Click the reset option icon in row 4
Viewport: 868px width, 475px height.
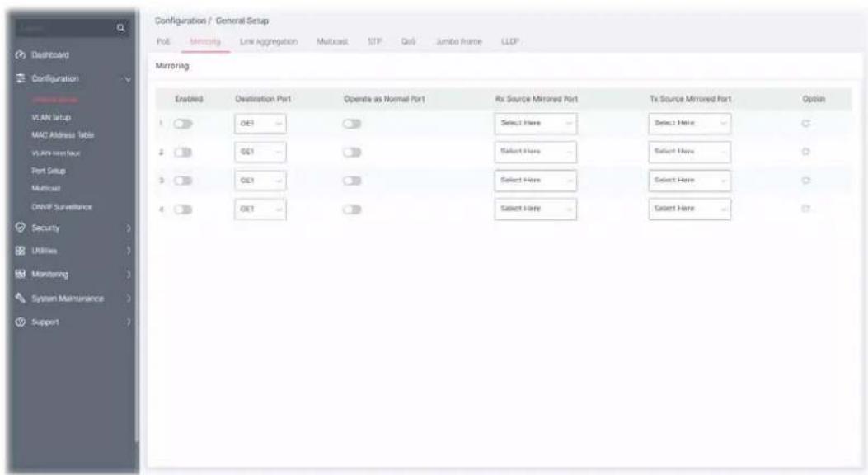coord(805,209)
